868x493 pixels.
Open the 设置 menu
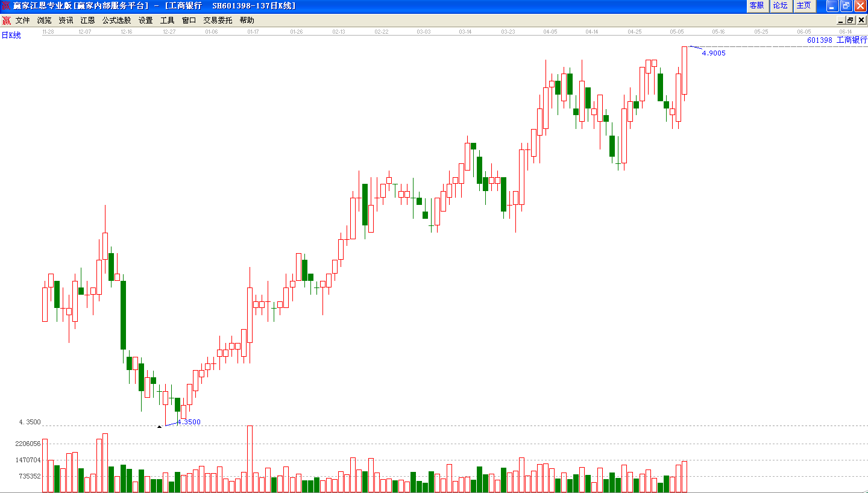coord(146,20)
